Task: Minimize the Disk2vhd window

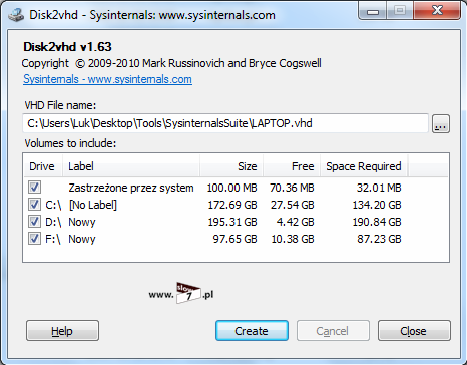Action: click(373, 11)
